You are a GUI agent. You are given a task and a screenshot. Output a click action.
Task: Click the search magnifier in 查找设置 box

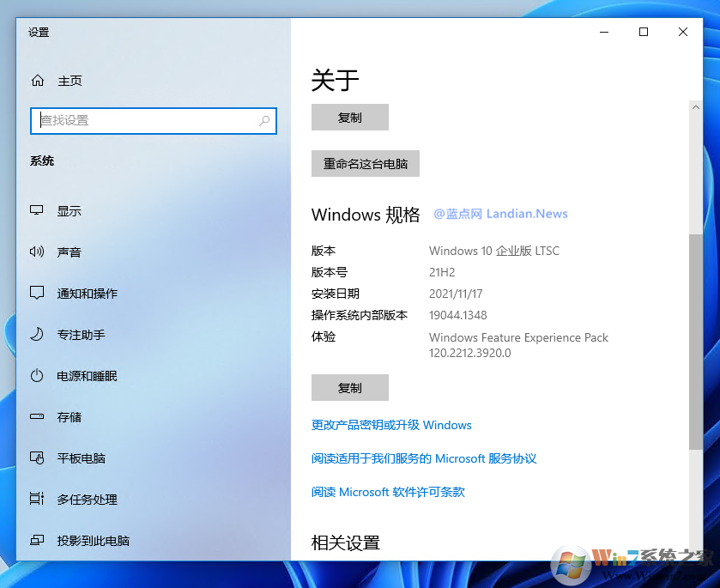click(264, 121)
